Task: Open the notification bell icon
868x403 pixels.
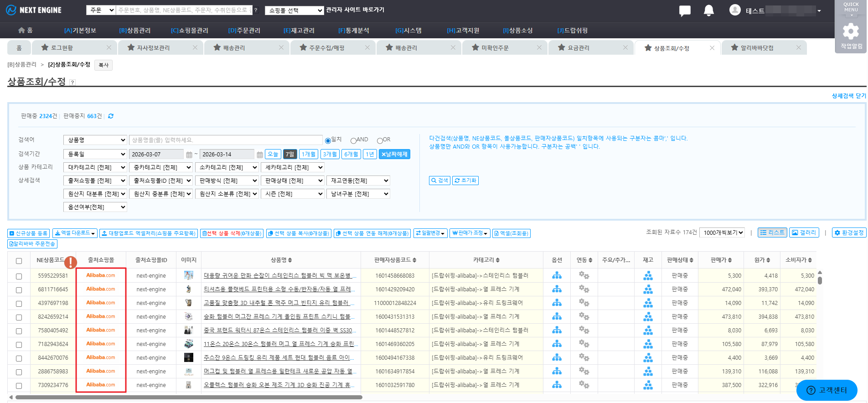Action: pos(708,10)
